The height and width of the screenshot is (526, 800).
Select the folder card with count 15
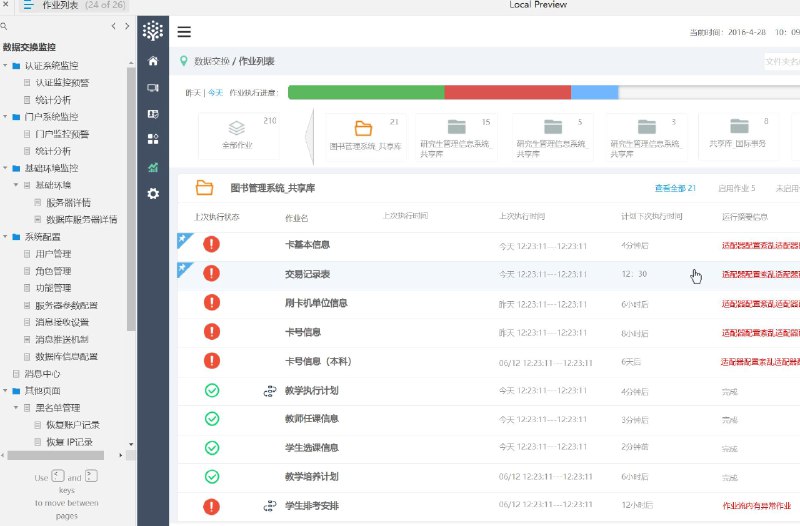tap(456, 137)
